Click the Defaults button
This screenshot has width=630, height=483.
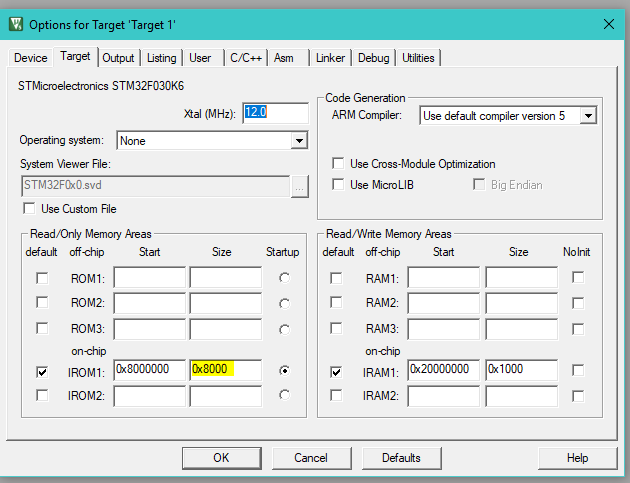401,458
